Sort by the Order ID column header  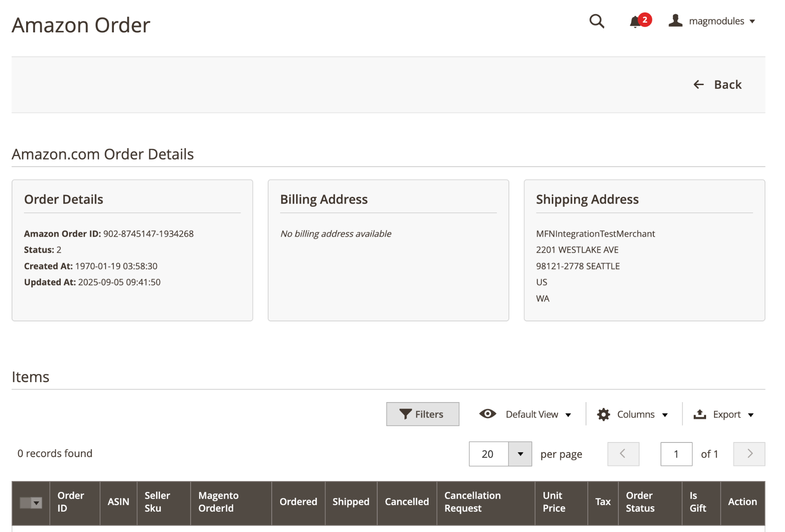[x=71, y=502]
